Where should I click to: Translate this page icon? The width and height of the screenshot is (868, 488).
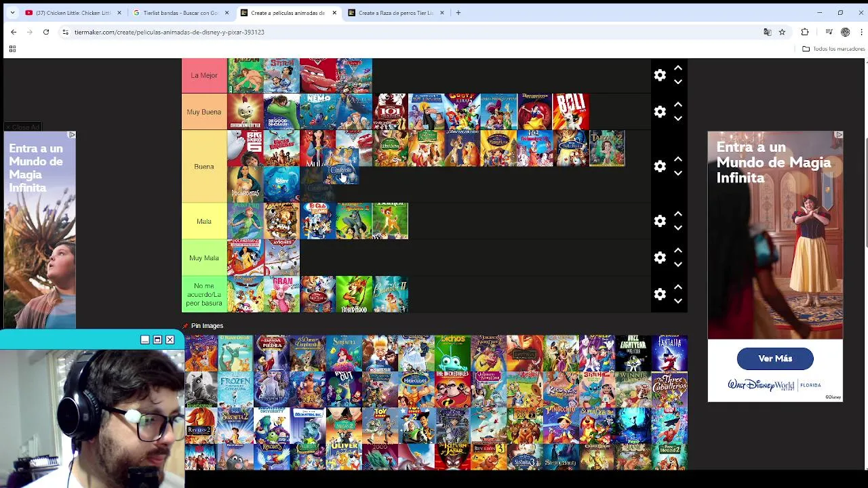pyautogui.click(x=768, y=32)
